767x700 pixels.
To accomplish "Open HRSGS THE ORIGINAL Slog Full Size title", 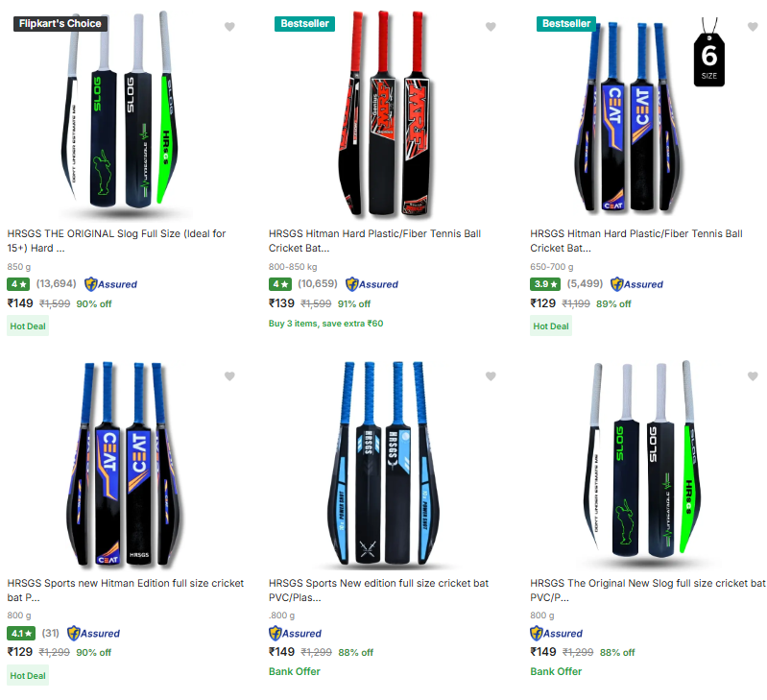I will (x=116, y=240).
